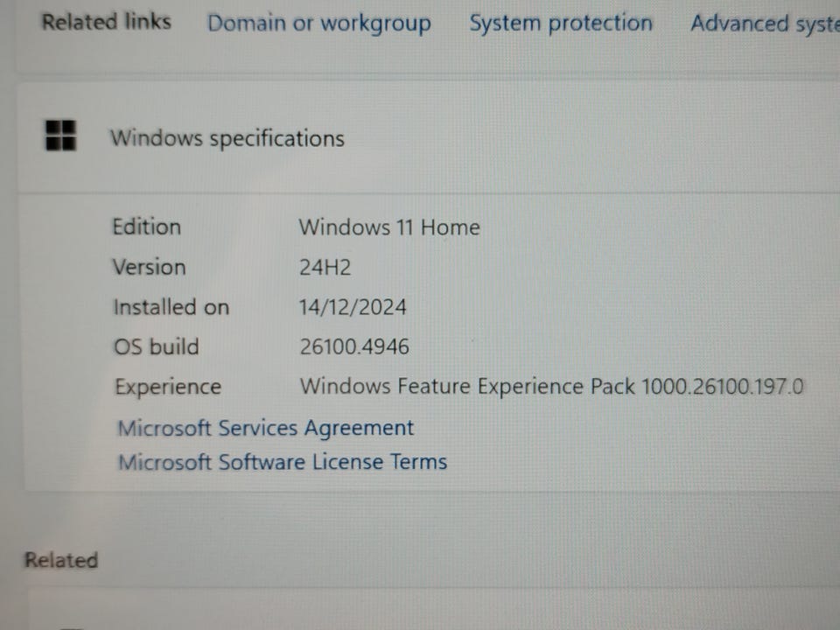Select the Experience label
The width and height of the screenshot is (840, 630).
click(168, 387)
